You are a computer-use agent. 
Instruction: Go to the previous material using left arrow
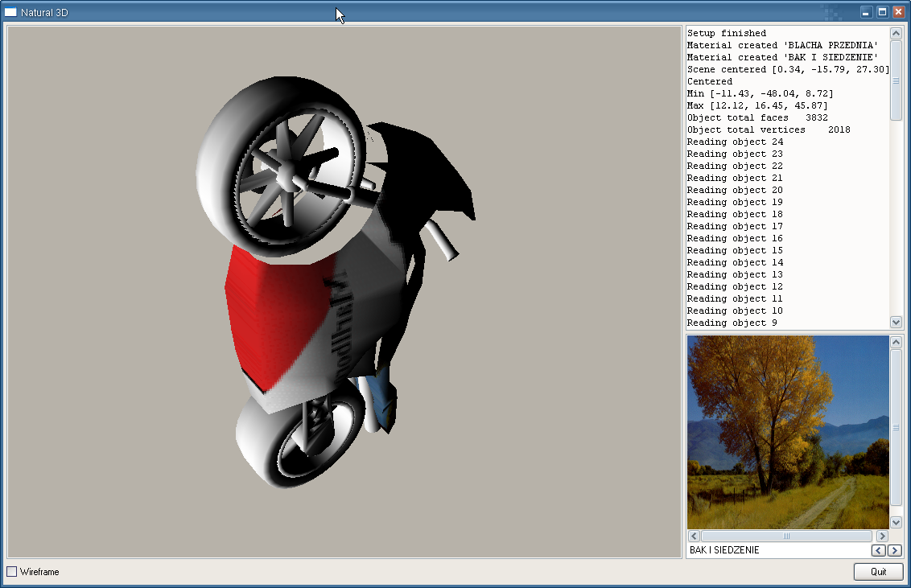879,551
